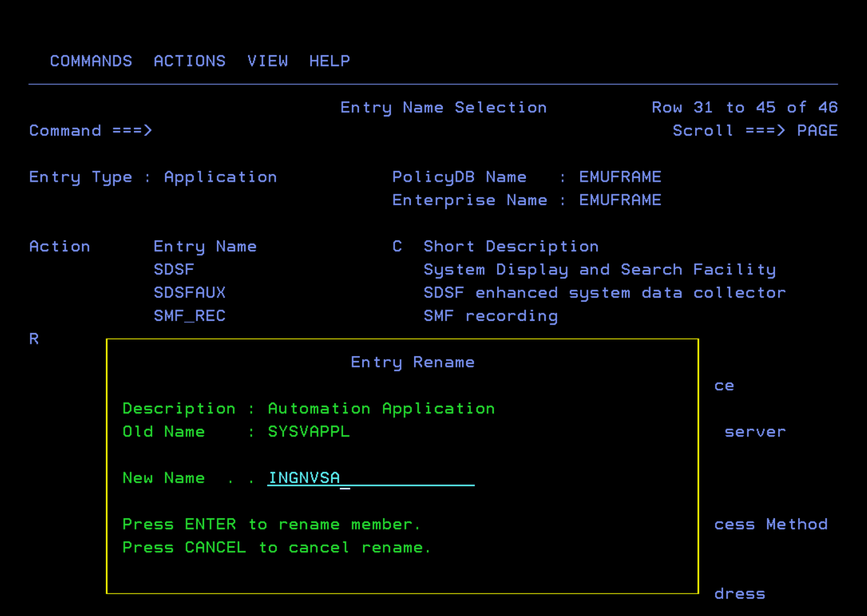867x616 pixels.
Task: Click the EMUFRAME PolicyDB Name value
Action: tap(620, 177)
